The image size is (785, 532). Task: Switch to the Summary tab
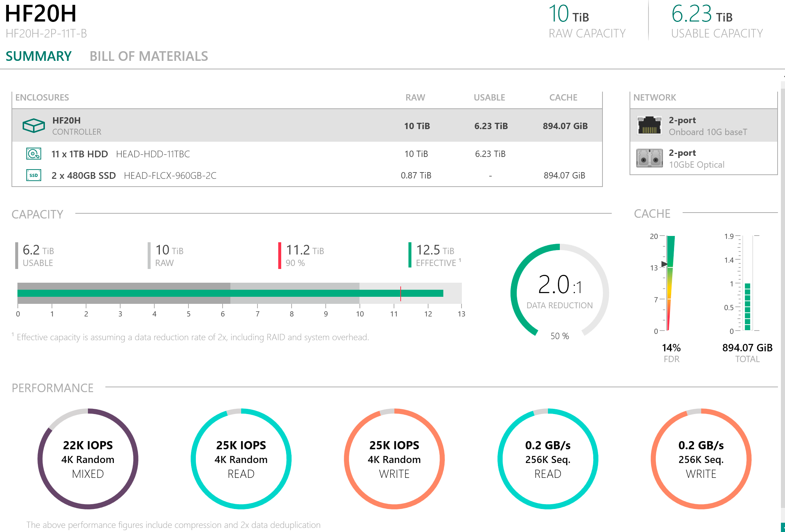tap(39, 56)
